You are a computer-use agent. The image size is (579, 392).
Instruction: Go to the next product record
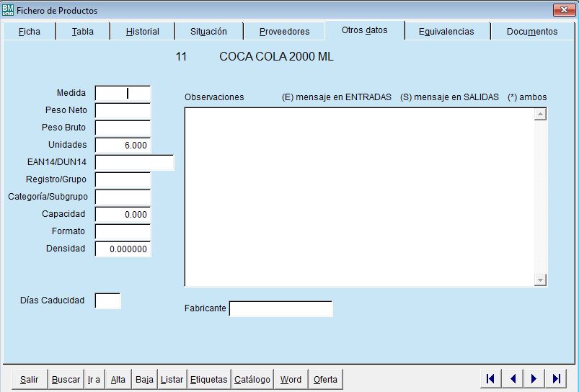(534, 379)
